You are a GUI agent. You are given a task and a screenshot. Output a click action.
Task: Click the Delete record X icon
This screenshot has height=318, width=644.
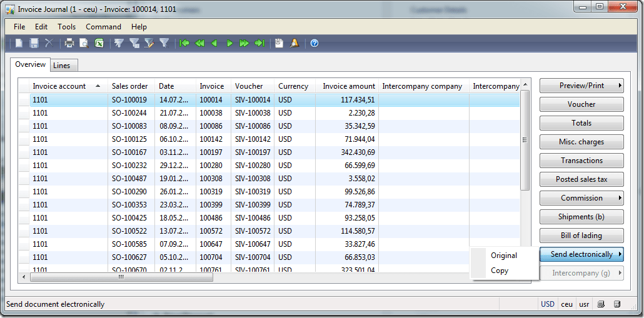(49, 43)
